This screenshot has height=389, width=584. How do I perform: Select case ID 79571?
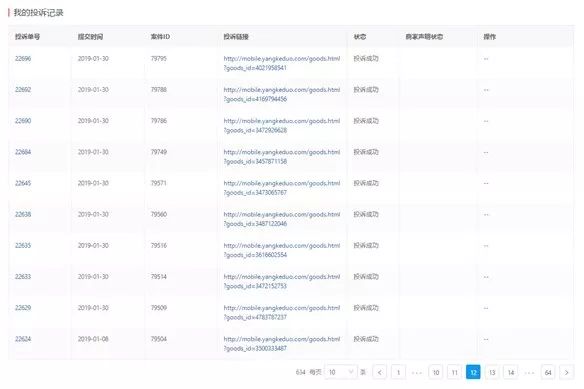159,183
